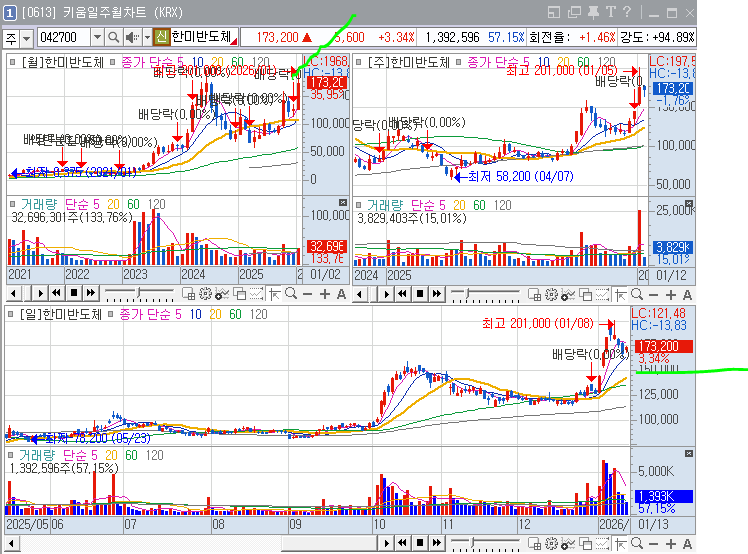Image resolution: width=748 pixels, height=554 pixels.
Task: Click the stock code input field 042700
Action: point(64,37)
